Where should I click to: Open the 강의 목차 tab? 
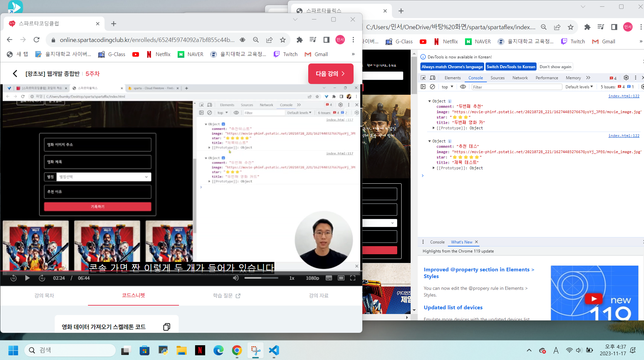tap(44, 296)
